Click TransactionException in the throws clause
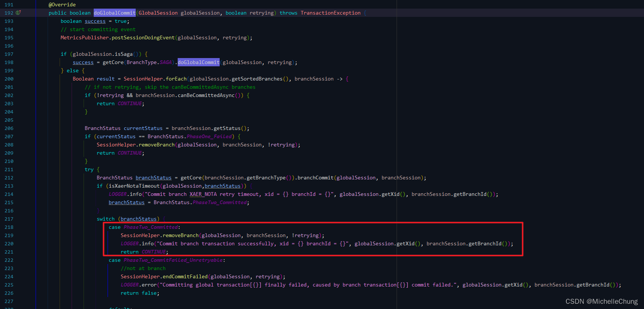The image size is (644, 309). 331,13
